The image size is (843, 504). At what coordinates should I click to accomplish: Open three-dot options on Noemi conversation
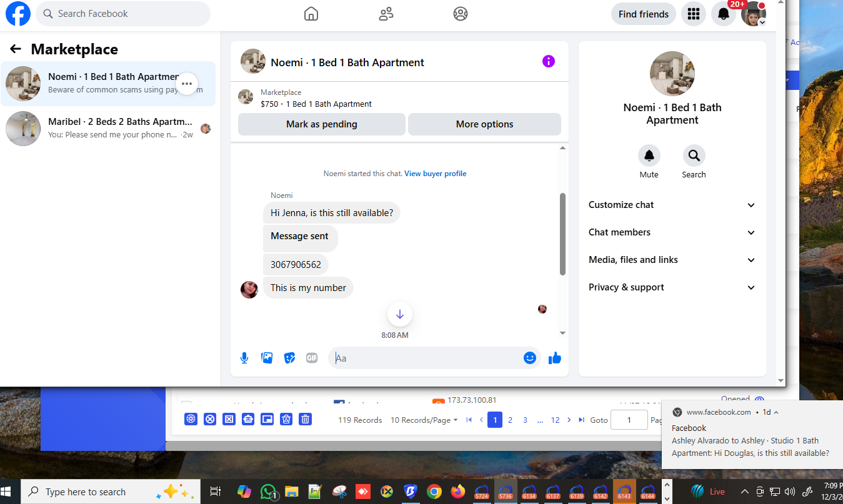point(187,84)
